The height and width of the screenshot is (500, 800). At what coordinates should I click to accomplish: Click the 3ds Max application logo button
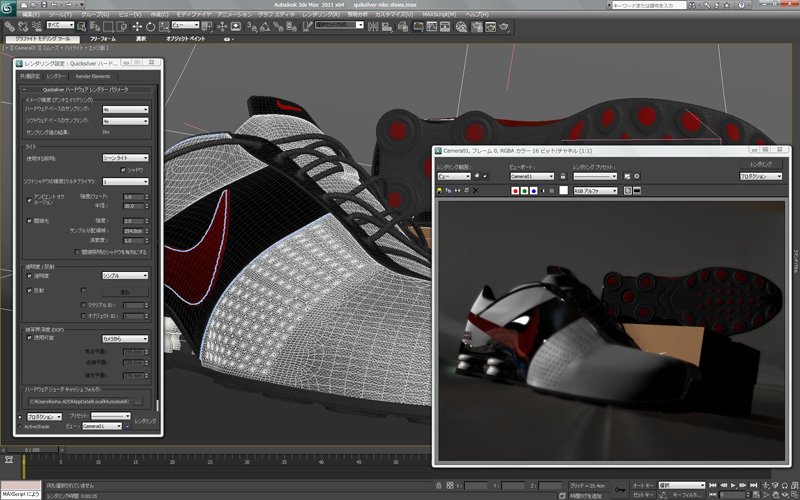(x=8, y=8)
